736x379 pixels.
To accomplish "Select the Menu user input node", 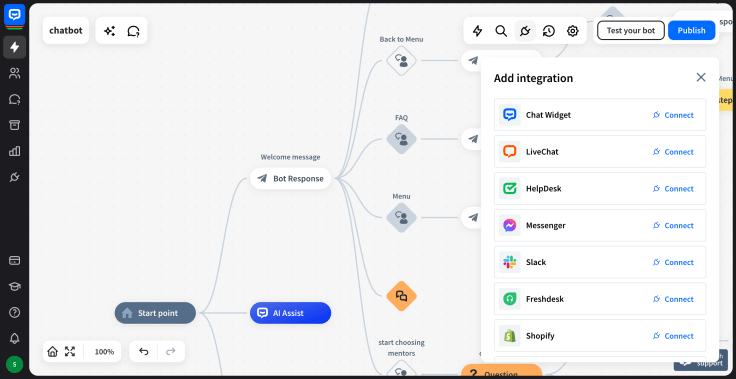I will coord(401,217).
